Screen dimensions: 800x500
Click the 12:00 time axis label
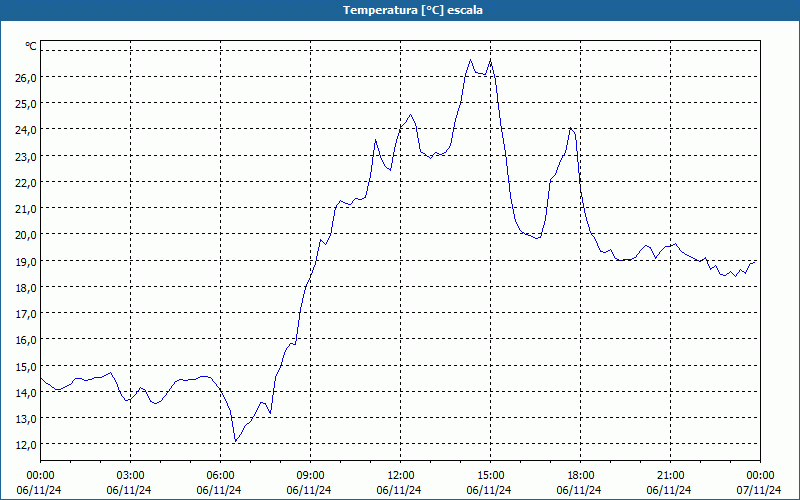(401, 476)
